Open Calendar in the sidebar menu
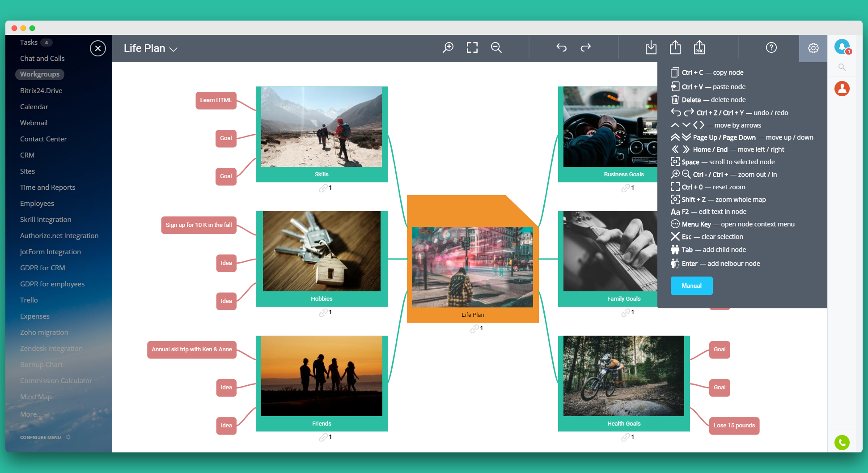 tap(34, 107)
